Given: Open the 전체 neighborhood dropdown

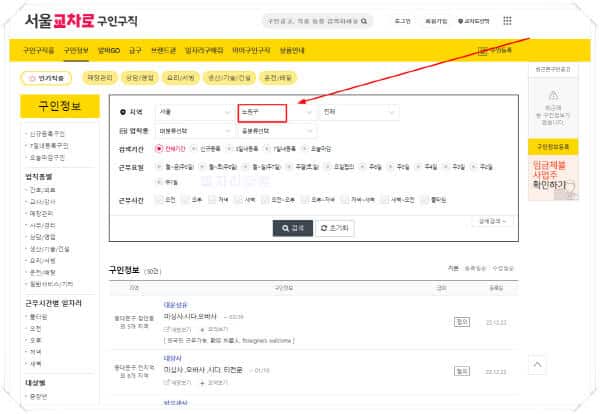Looking at the screenshot, I should pyautogui.click(x=359, y=112).
